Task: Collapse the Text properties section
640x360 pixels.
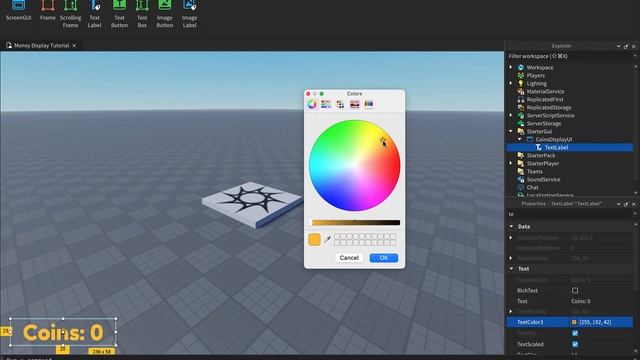Action: click(x=511, y=269)
